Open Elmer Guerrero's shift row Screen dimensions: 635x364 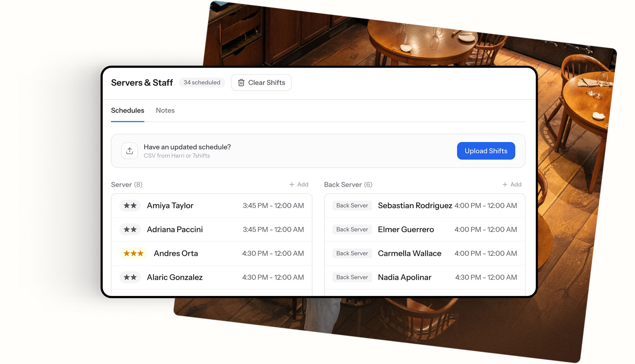425,229
